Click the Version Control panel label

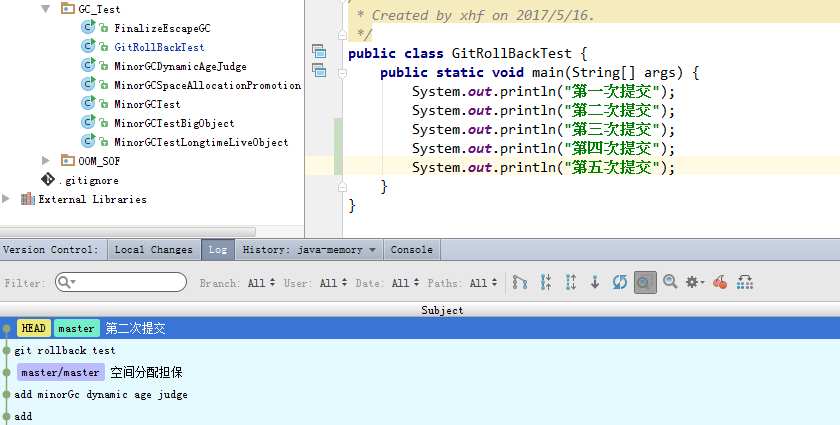tap(50, 250)
